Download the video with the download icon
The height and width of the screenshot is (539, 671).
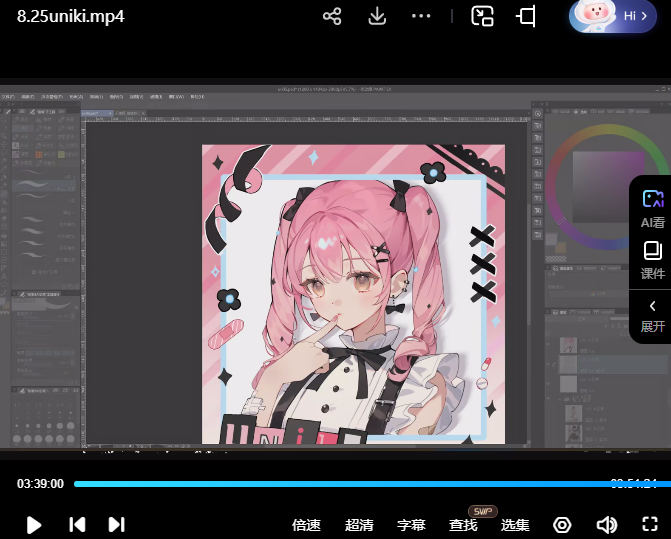click(x=377, y=16)
